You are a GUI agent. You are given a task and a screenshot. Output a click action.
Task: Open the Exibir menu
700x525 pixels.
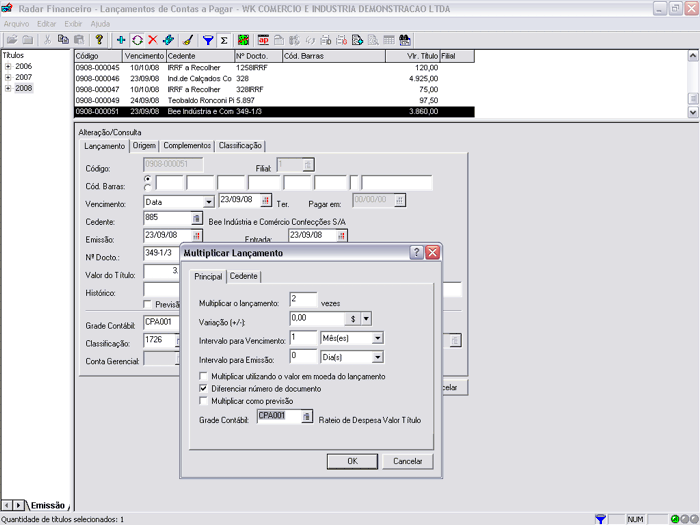tap(73, 23)
